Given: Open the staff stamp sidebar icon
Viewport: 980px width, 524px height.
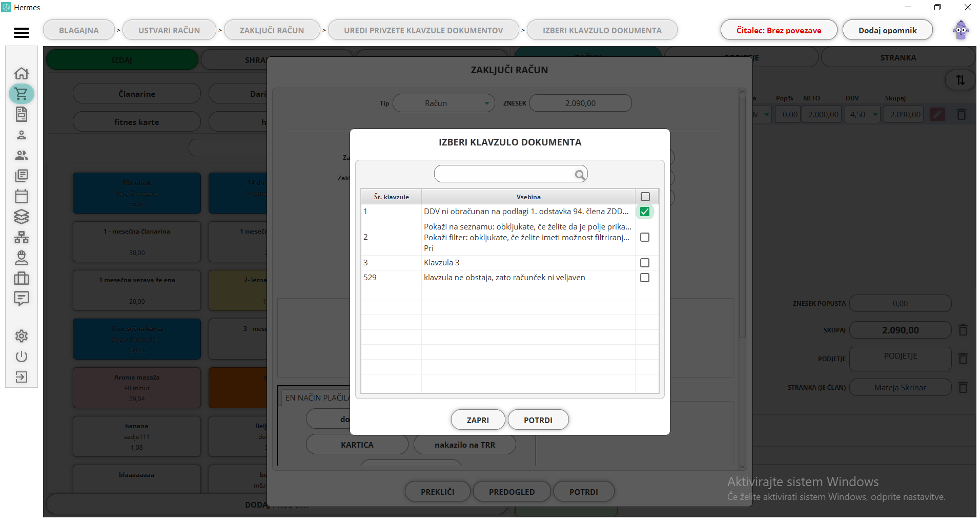Looking at the screenshot, I should 22,258.
